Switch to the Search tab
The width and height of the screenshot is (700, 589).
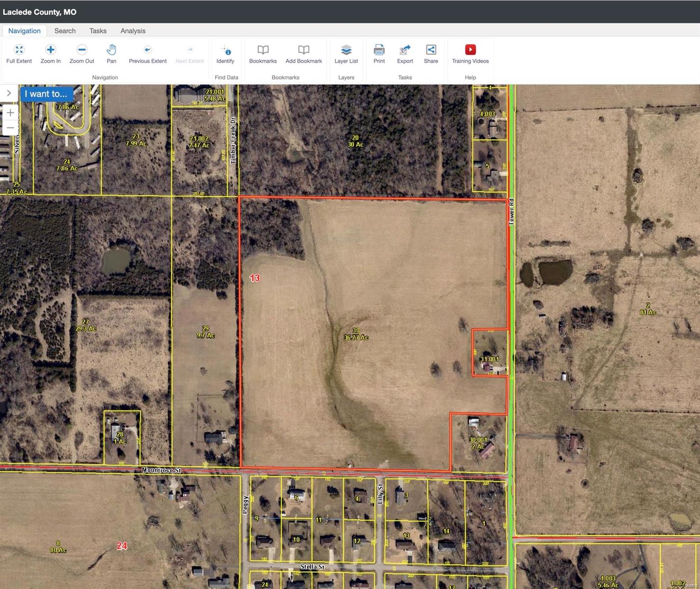65,30
